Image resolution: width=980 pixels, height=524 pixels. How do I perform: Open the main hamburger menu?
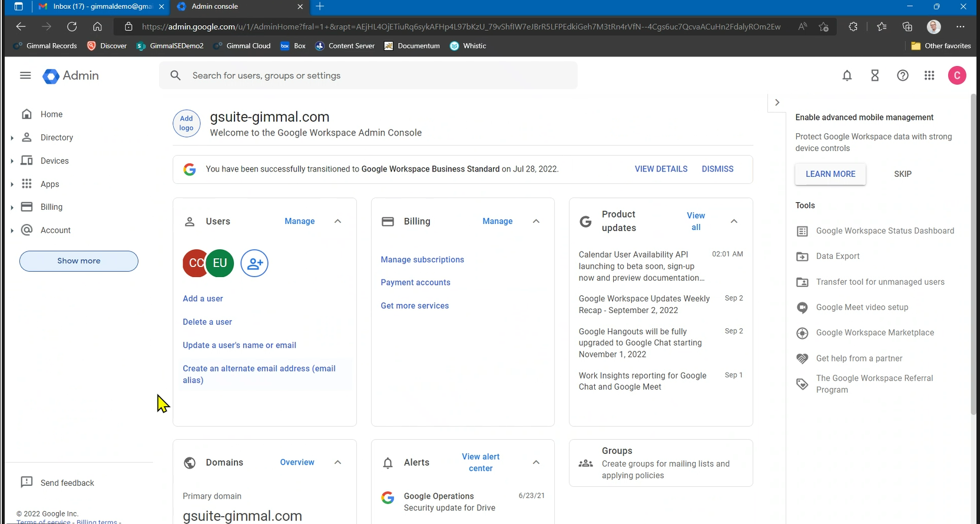pos(25,75)
